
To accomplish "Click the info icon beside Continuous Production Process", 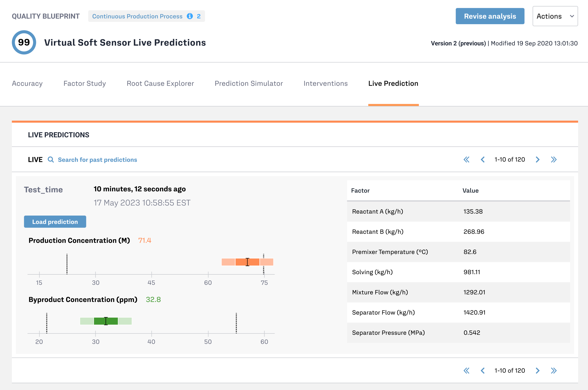I will coord(190,16).
